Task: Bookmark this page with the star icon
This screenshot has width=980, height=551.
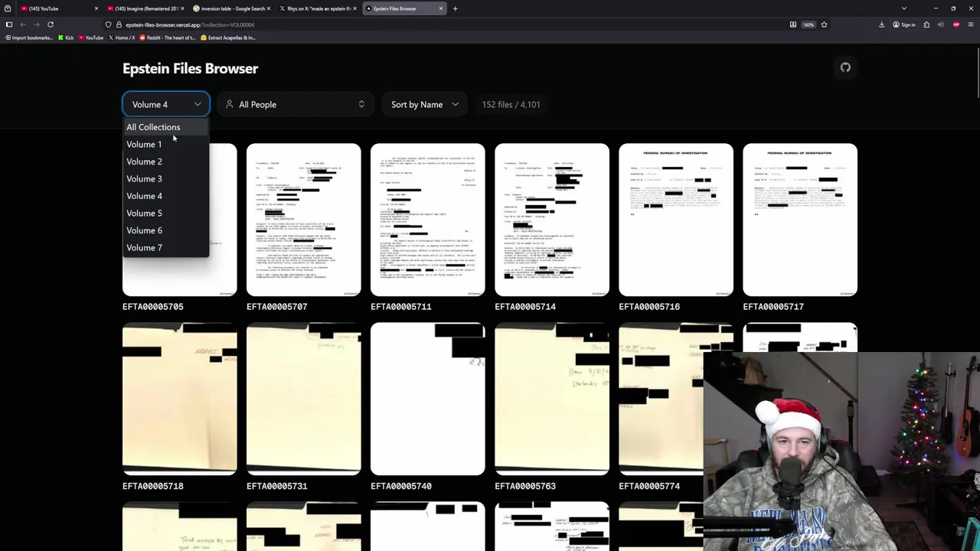Action: (x=824, y=24)
